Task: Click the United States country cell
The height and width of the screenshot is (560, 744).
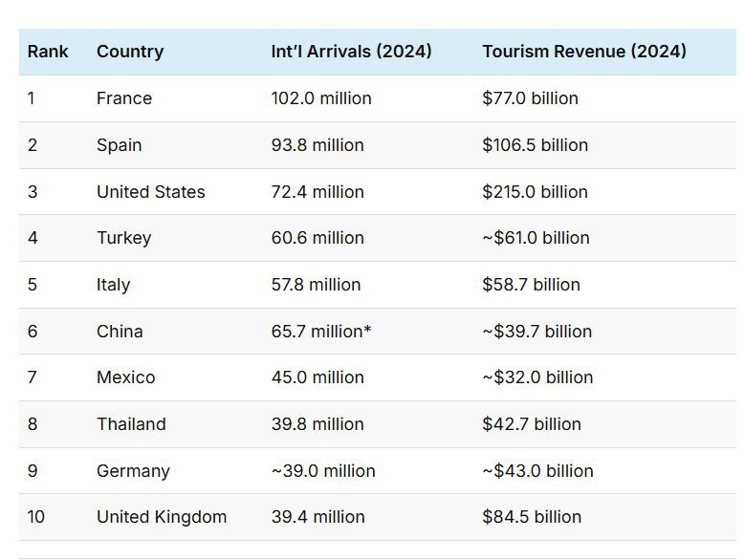Action: coord(151,192)
